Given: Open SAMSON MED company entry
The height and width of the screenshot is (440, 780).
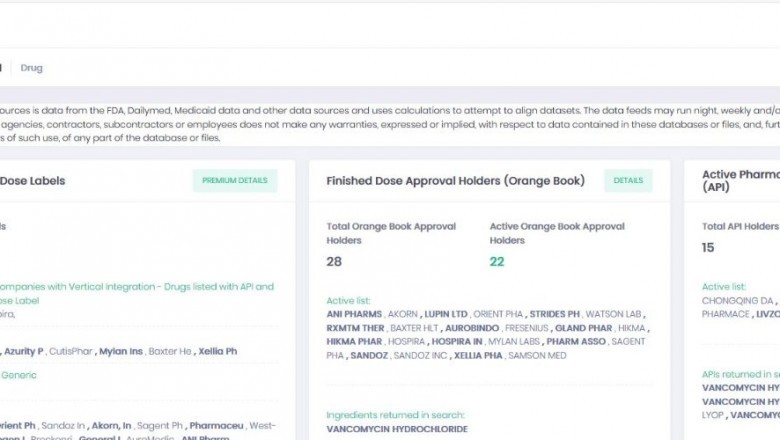Looking at the screenshot, I should pyautogui.click(x=538, y=356).
